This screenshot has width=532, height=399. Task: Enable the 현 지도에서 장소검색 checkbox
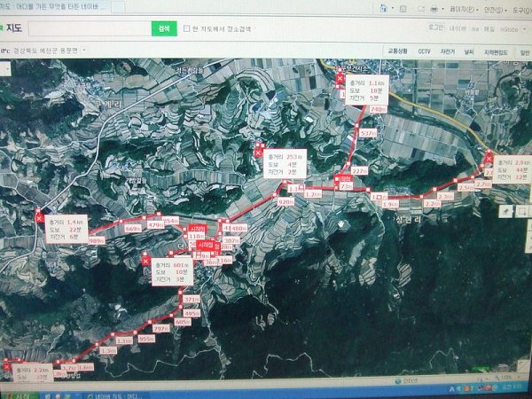[x=186, y=29]
